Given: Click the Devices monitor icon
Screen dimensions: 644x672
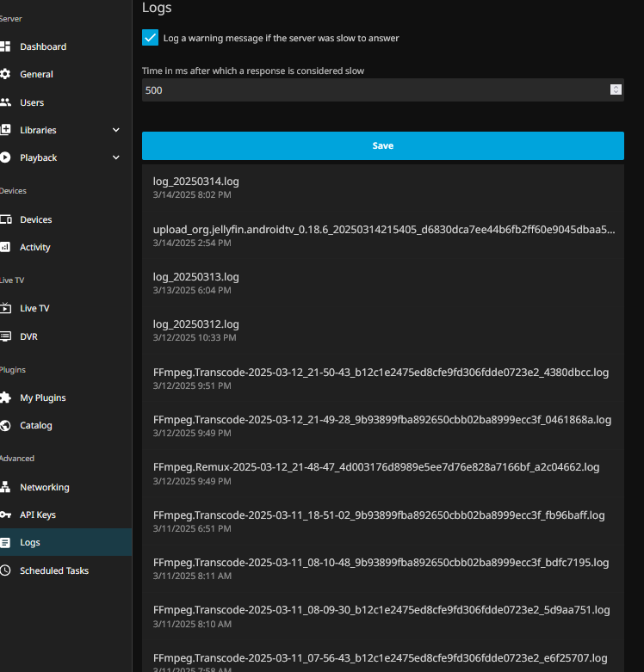Looking at the screenshot, I should [5, 219].
